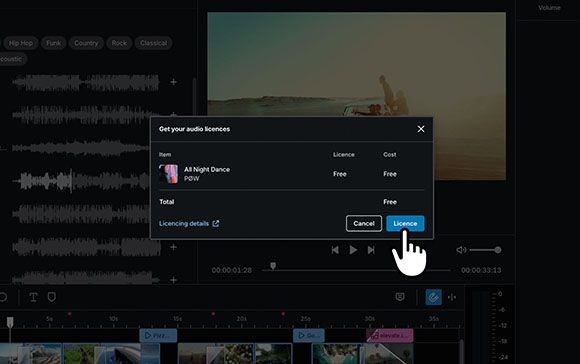580x364 pixels.
Task: Add a marker with the marker icon
Action: 52,297
